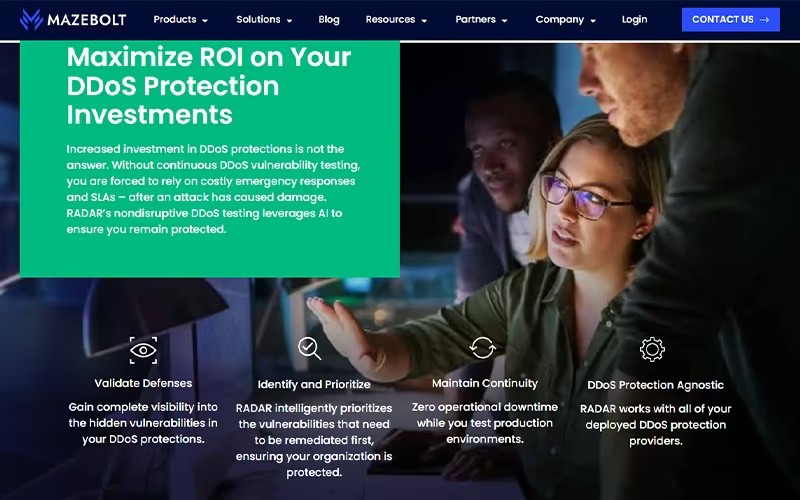
Task: Click the Validate Defenses eye icon
Action: coord(143,350)
